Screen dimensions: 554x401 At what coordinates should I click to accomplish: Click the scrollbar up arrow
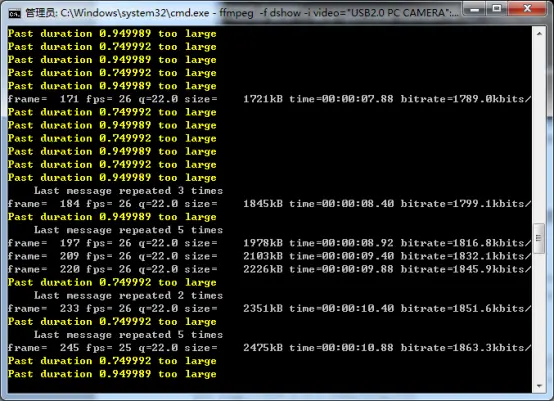pos(539,34)
